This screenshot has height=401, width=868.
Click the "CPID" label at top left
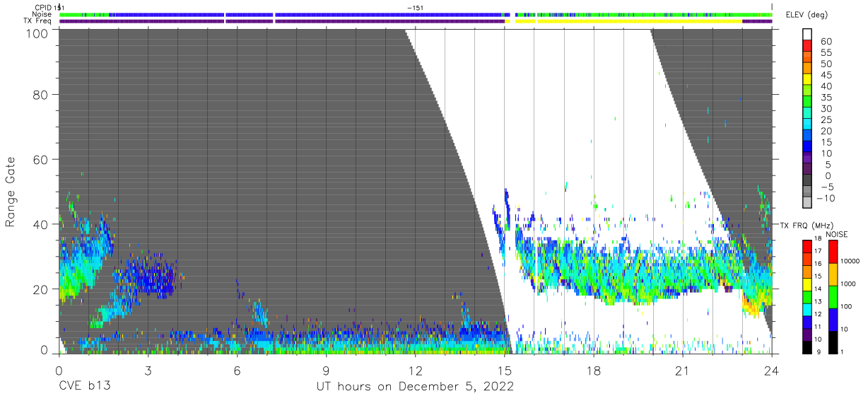pyautogui.click(x=44, y=7)
